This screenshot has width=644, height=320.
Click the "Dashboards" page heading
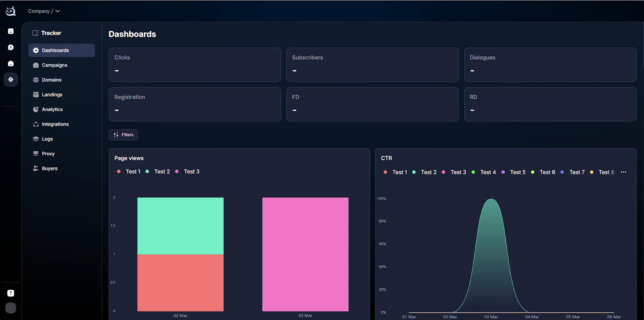tap(132, 34)
